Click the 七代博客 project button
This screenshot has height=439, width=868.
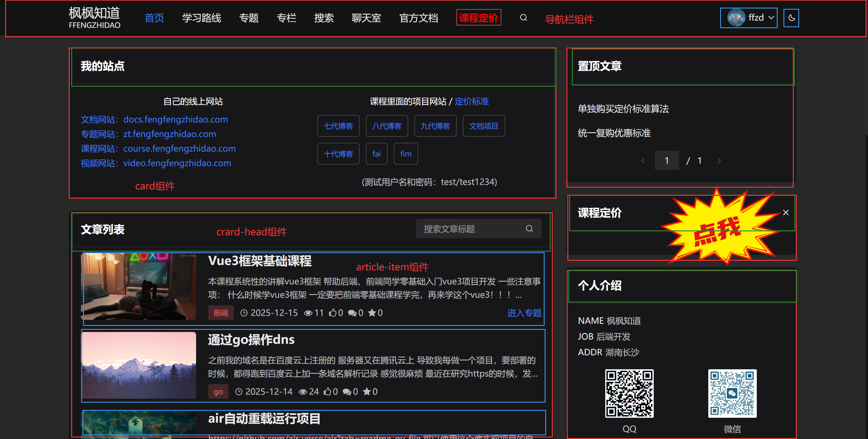tap(338, 126)
